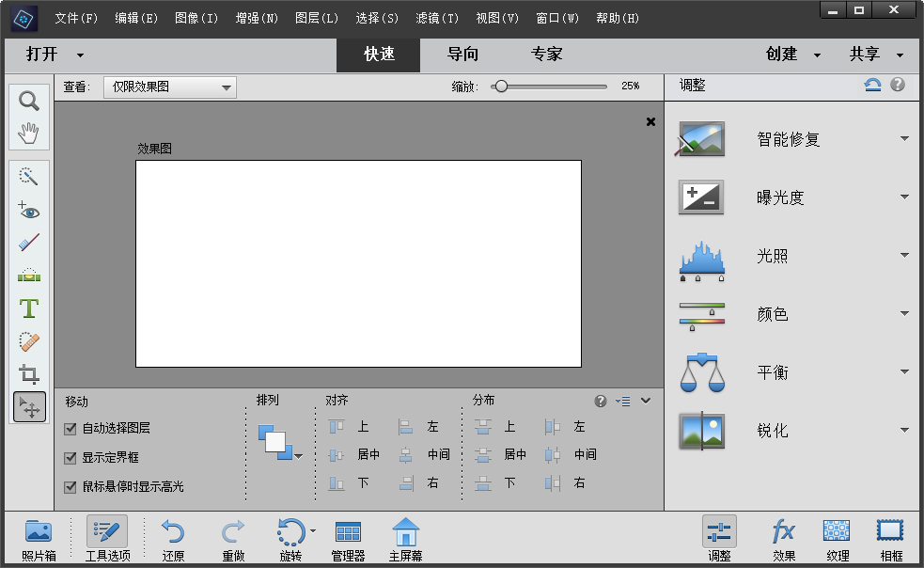Viewport: 924px width, 568px height.
Task: Toggle 显示定界框 checkbox
Action: pos(70,457)
